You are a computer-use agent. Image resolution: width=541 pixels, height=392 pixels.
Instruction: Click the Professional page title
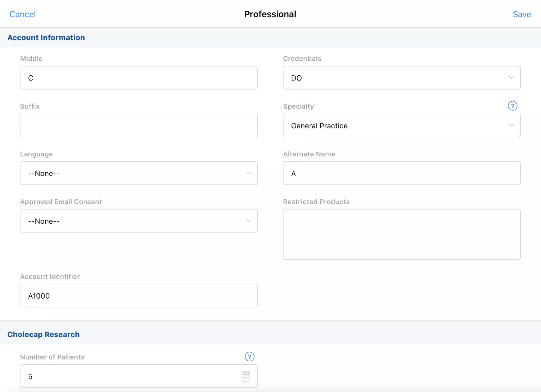[x=270, y=14]
